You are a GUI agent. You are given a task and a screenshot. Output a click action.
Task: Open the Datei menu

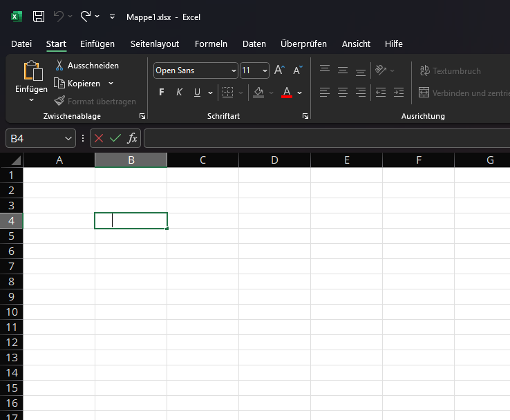pos(21,44)
